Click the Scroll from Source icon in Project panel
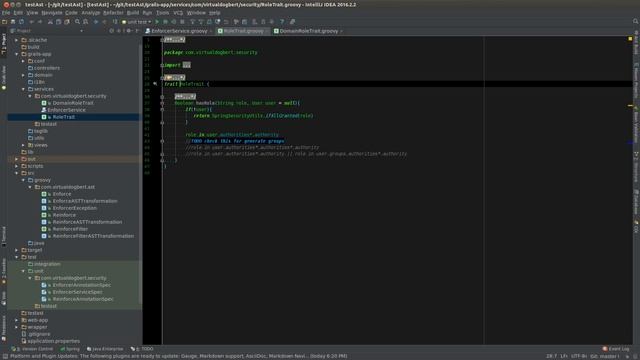This screenshot has height=360, width=640. 111,31
